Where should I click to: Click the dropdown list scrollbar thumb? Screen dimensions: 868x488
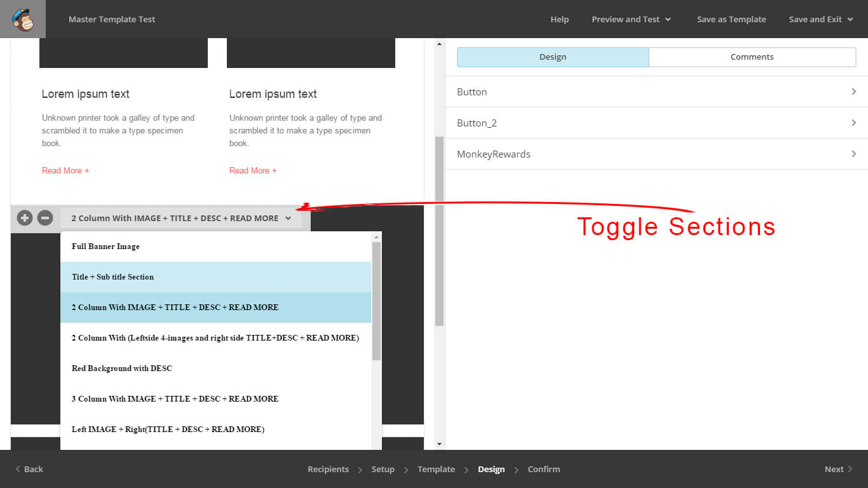tap(376, 301)
